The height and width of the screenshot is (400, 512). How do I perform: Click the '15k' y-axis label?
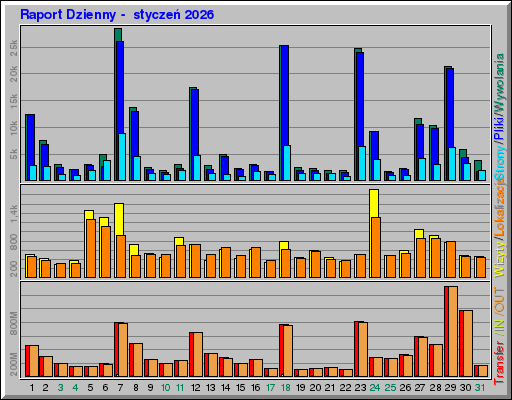point(14,101)
